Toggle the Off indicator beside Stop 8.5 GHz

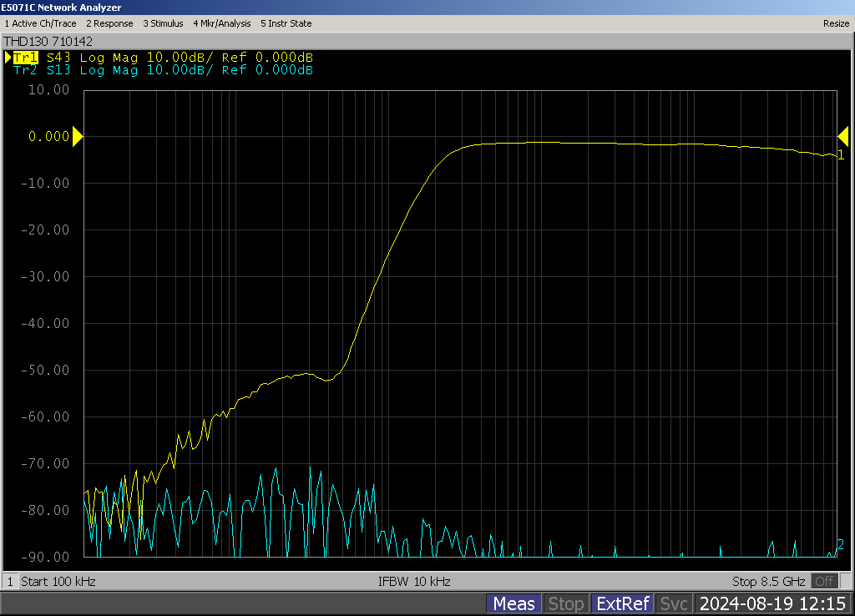click(824, 581)
